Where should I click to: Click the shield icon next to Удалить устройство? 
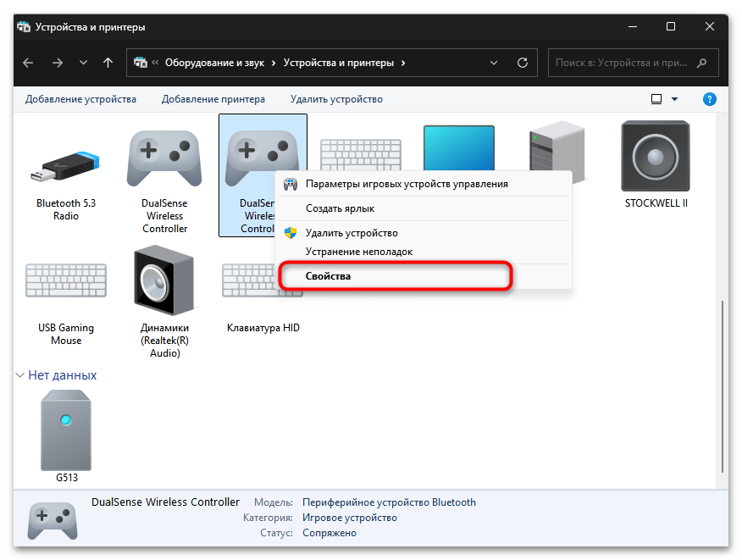tap(290, 233)
